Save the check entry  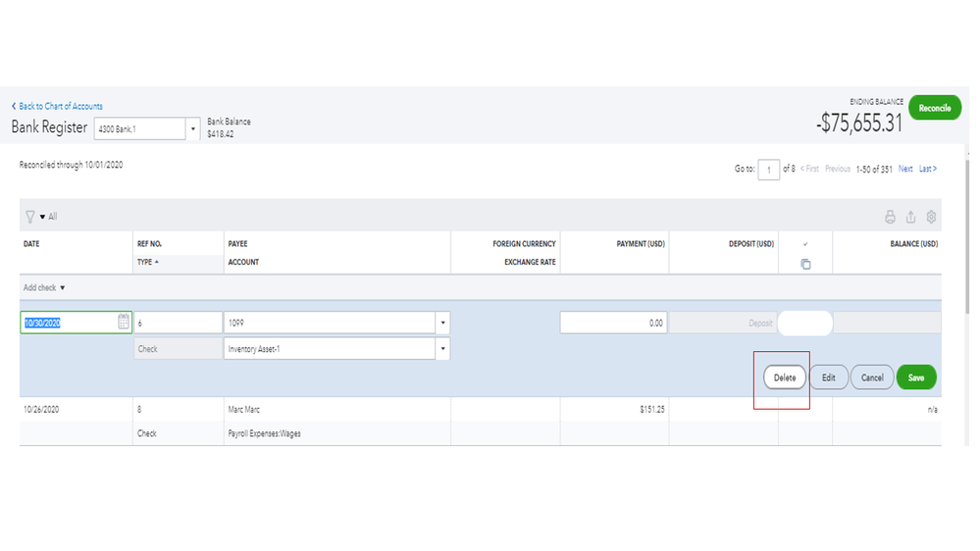tap(916, 377)
